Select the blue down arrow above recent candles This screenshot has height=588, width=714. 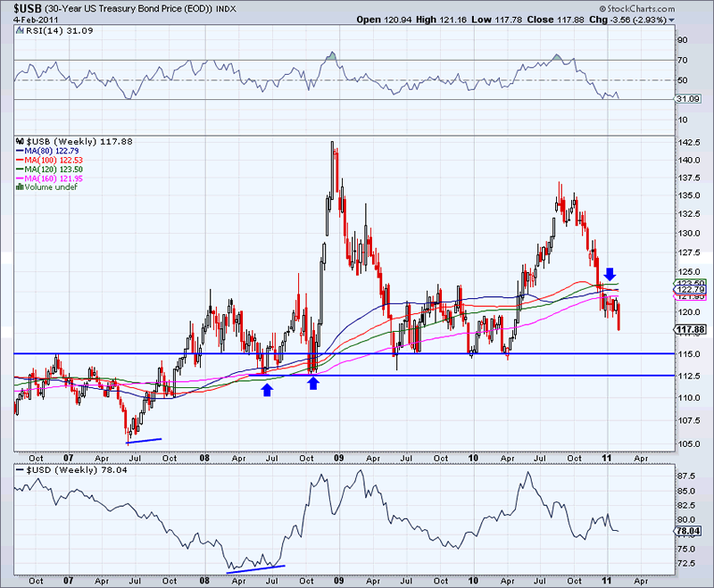[610, 273]
